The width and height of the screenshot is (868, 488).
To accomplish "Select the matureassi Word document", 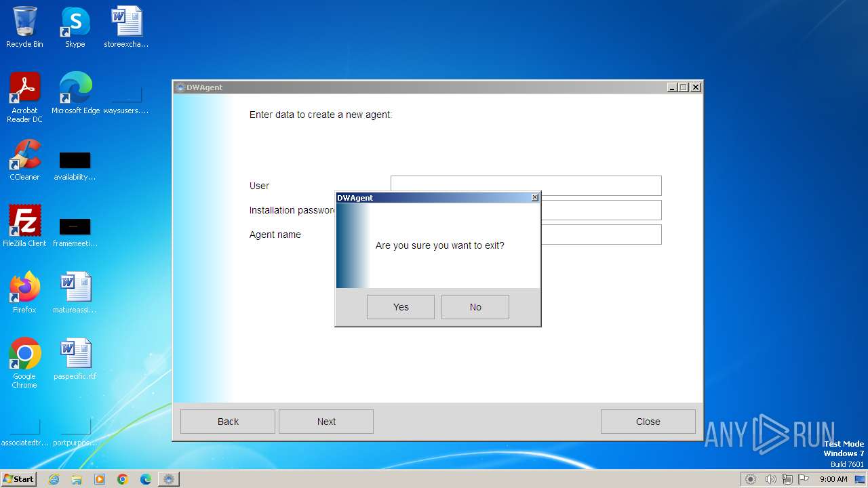I will 75,293.
